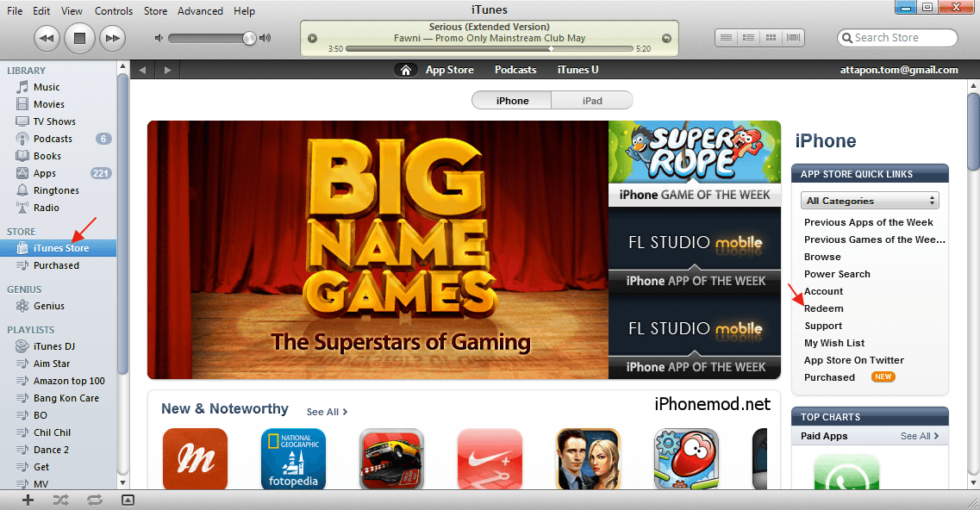This screenshot has height=510, width=980.
Task: Select the iPhone toggle
Action: (512, 101)
